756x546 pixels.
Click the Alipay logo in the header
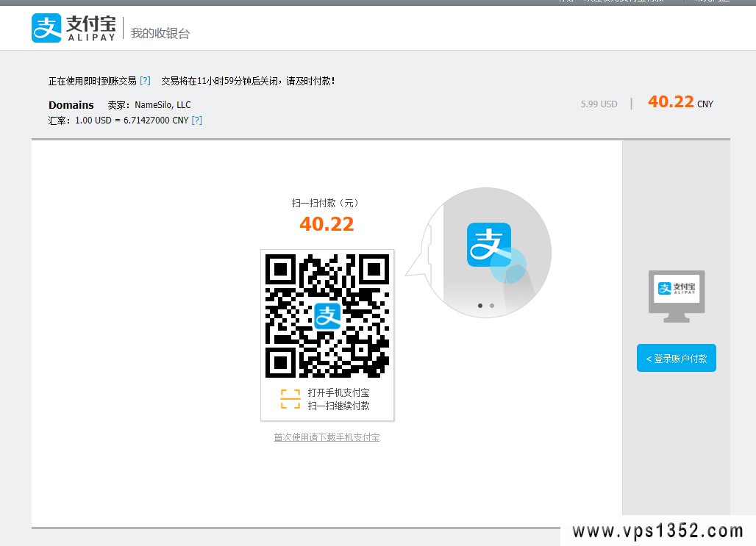pos(74,28)
